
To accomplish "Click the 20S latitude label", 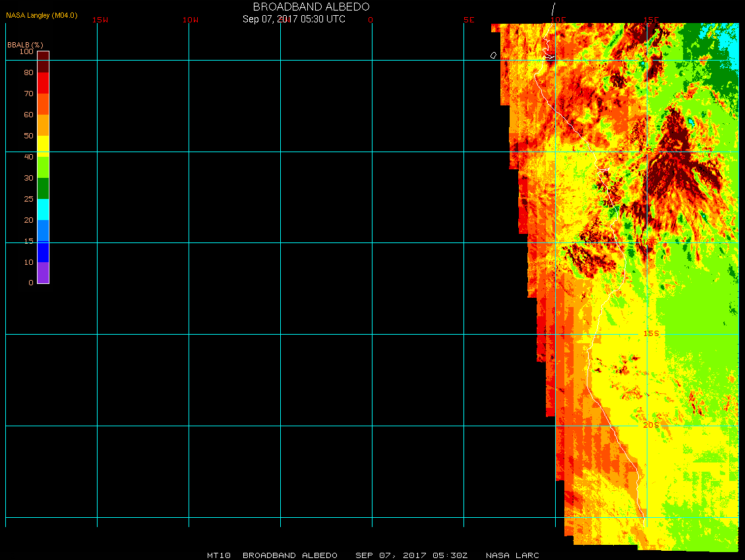I will tap(651, 425).
